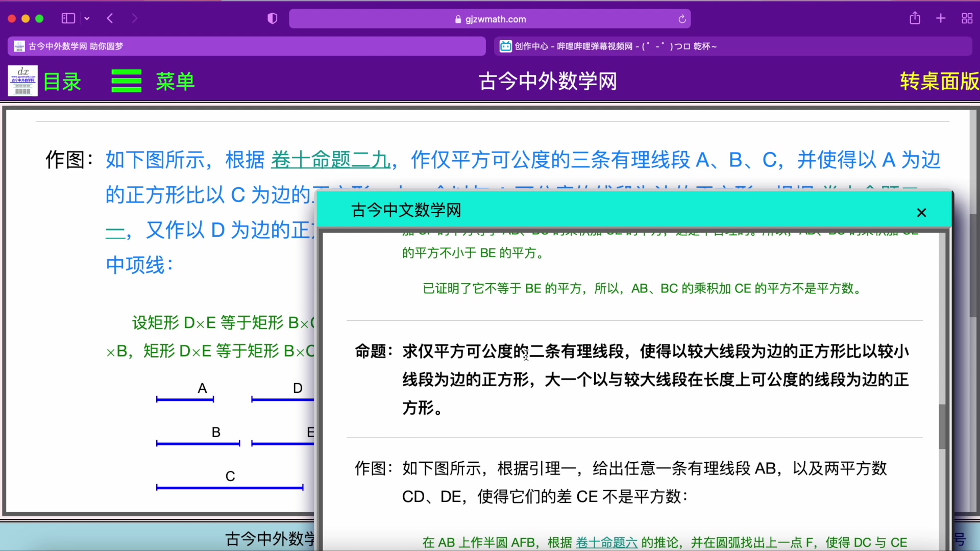Click the 古今中外数学网 site title

[548, 81]
